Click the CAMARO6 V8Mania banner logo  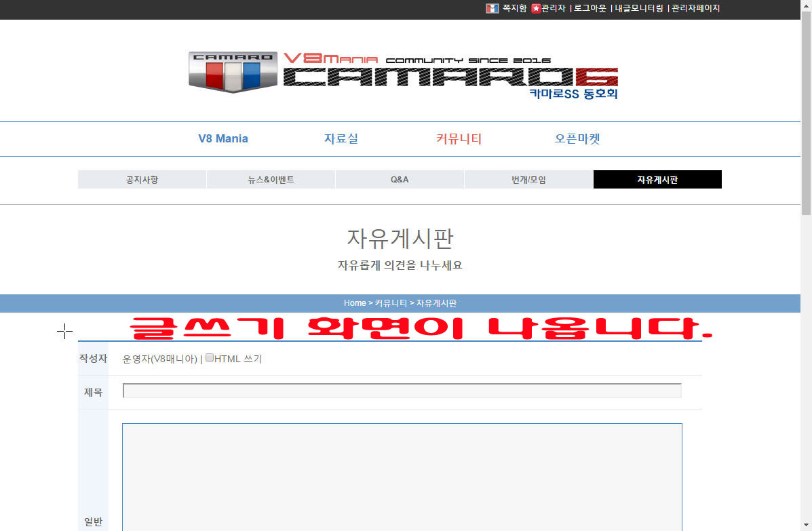450,75
